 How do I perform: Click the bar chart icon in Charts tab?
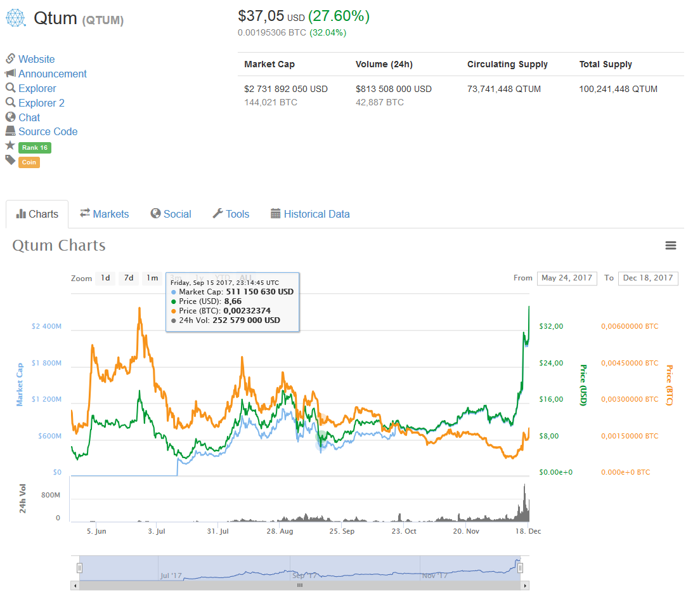pos(20,214)
